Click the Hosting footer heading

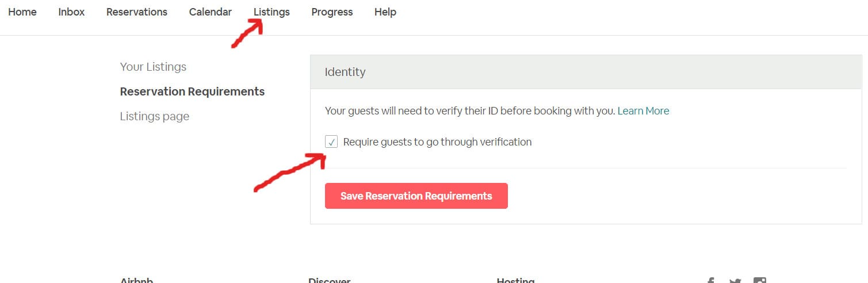(x=515, y=281)
